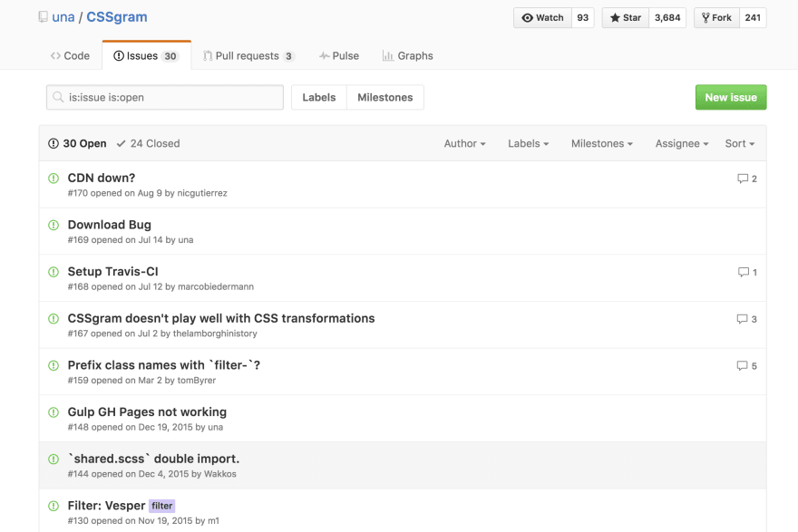Click author m1 on issue #130
Image resolution: width=798 pixels, height=532 pixels.
[213, 521]
